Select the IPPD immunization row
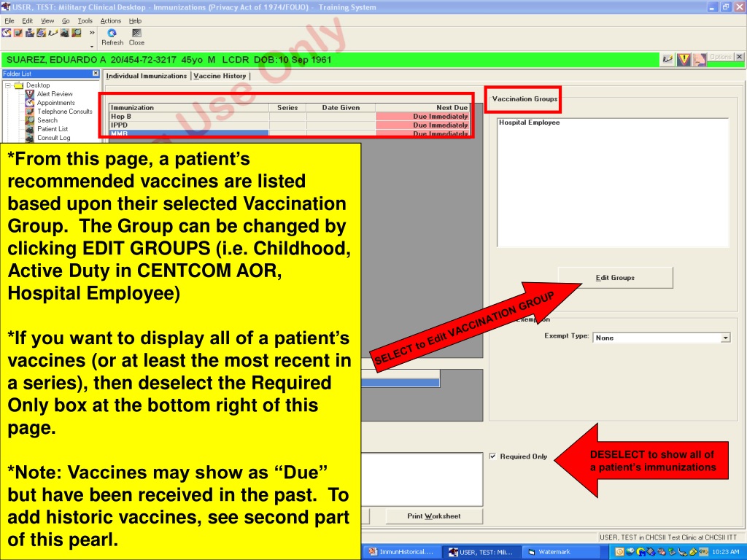Image resolution: width=747 pixels, height=560 pixels. [x=289, y=125]
